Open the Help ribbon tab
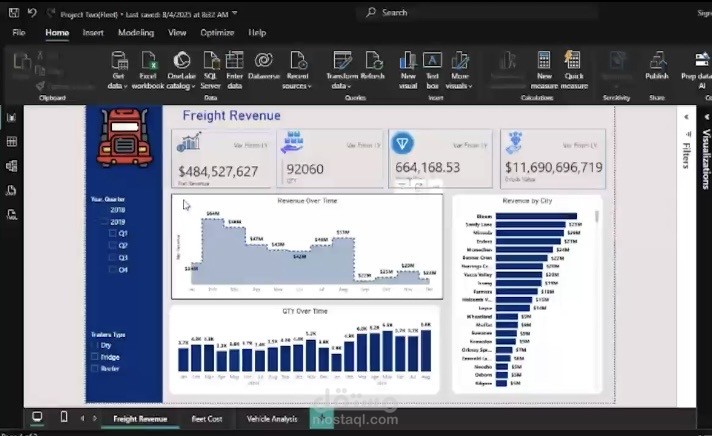 click(257, 33)
